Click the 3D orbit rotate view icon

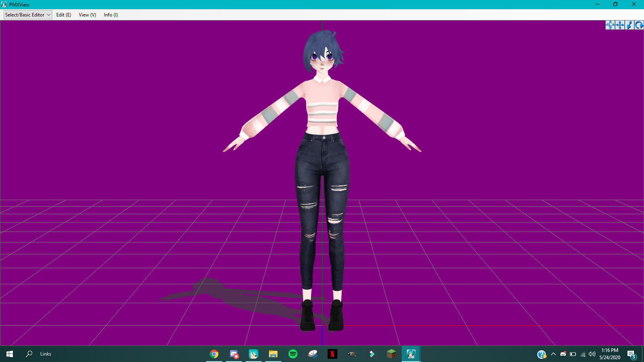pos(610,25)
